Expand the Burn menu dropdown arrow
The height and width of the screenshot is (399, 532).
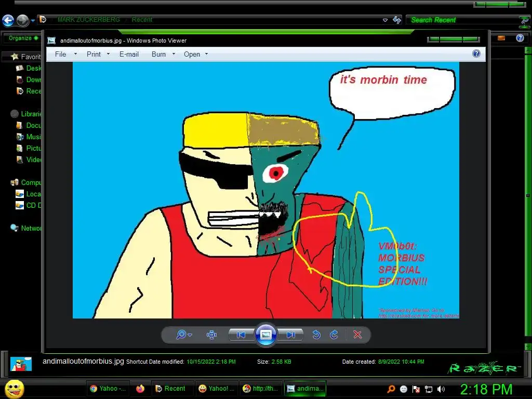(x=174, y=54)
